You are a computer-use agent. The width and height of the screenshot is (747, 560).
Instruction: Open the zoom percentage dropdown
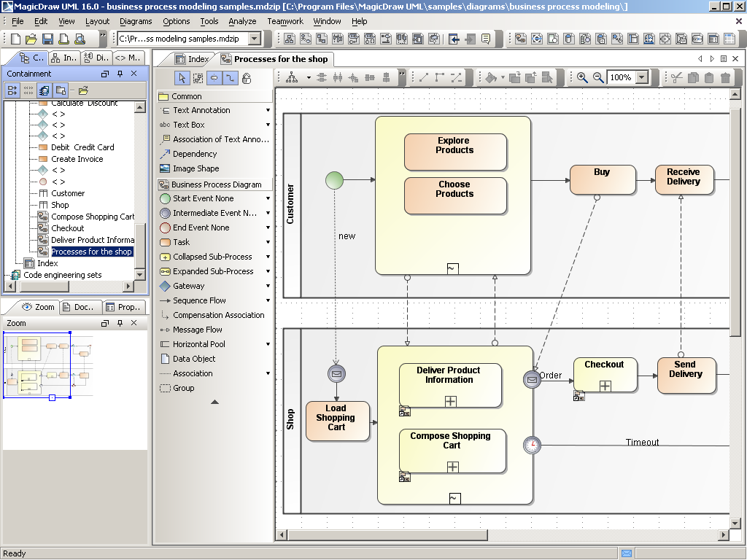tap(642, 77)
